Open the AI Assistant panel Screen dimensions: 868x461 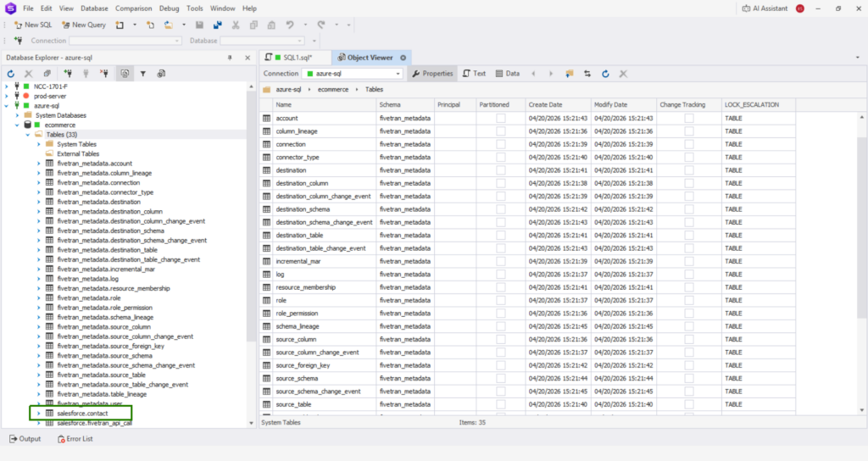[x=759, y=8]
